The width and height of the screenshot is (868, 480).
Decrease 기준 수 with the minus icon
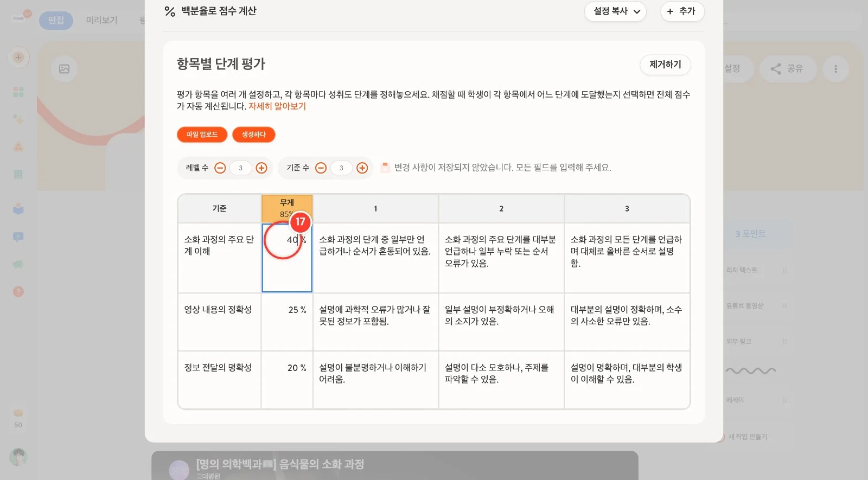click(321, 168)
